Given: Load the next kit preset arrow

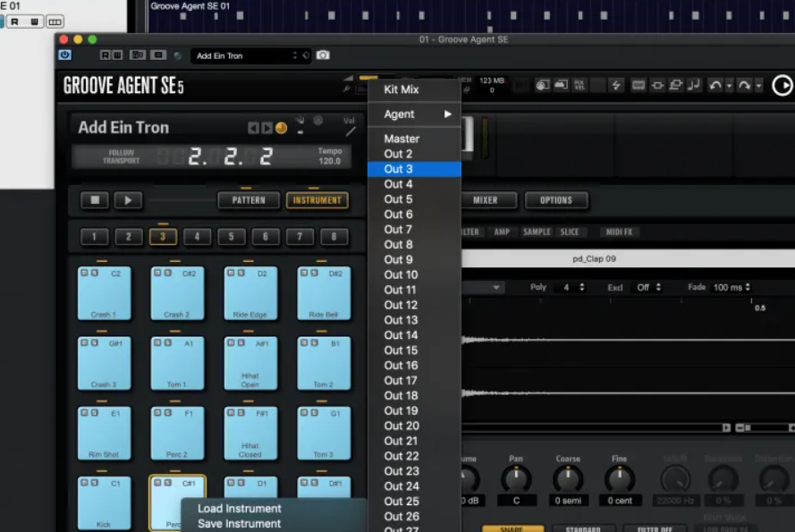Looking at the screenshot, I should tap(266, 128).
